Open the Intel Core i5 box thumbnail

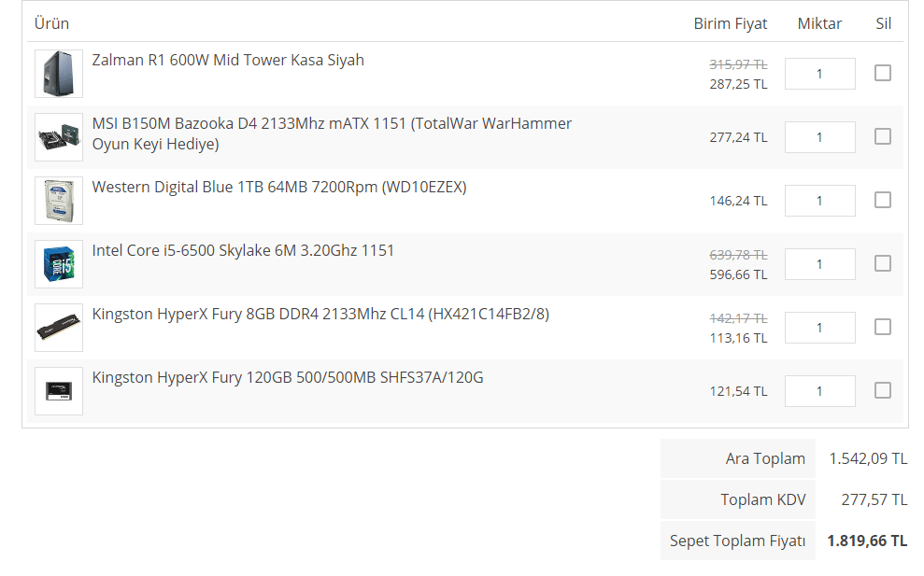[x=59, y=264]
